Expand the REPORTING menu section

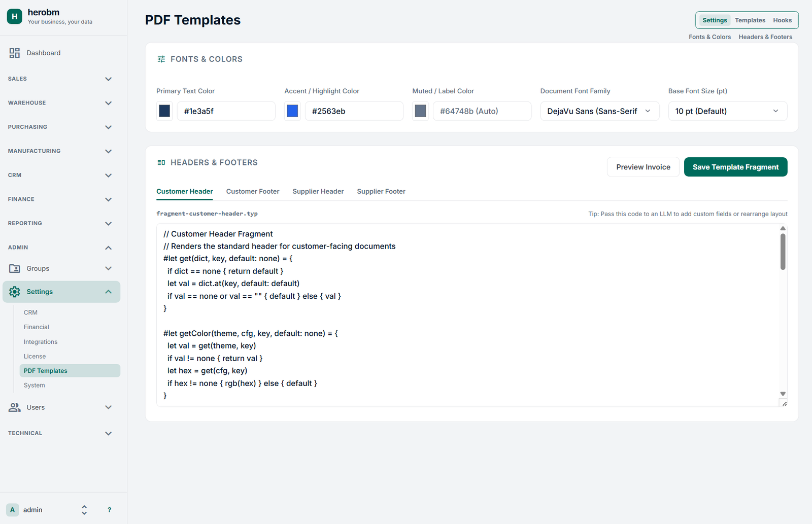click(60, 223)
